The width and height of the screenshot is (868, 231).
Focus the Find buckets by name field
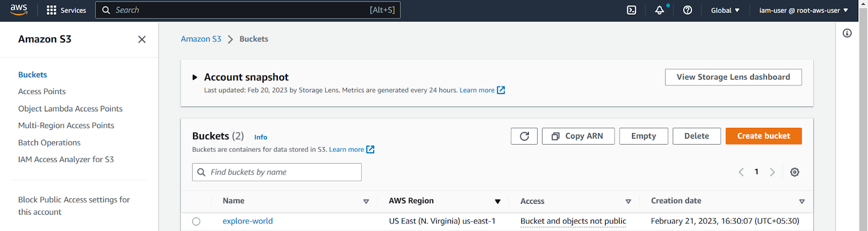277,172
